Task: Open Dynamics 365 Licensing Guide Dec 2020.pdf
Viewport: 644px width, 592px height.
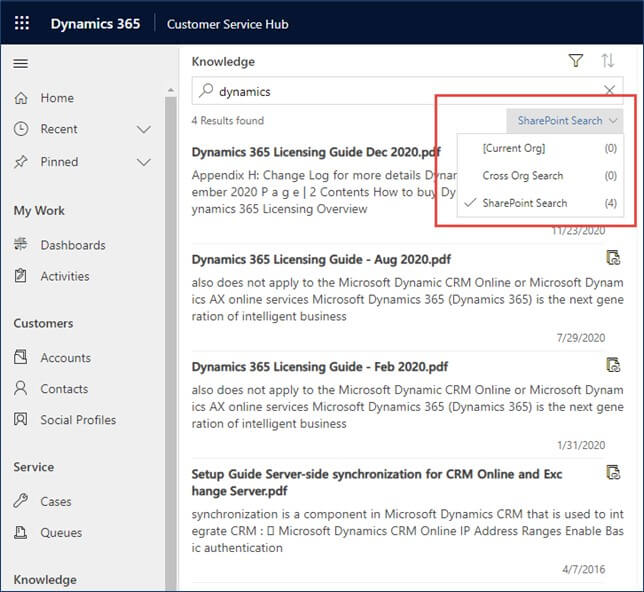Action: coord(316,152)
